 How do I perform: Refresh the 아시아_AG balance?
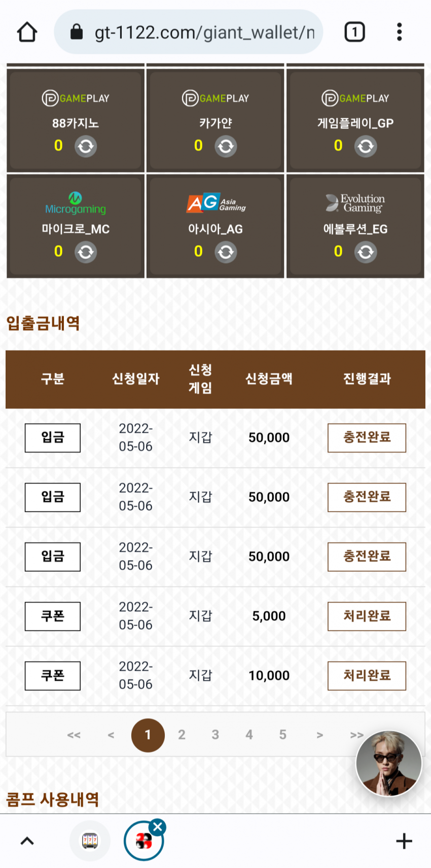tap(226, 252)
